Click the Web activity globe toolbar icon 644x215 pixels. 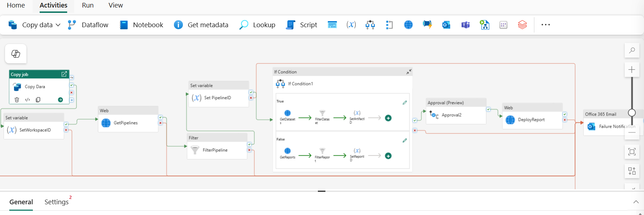408,25
